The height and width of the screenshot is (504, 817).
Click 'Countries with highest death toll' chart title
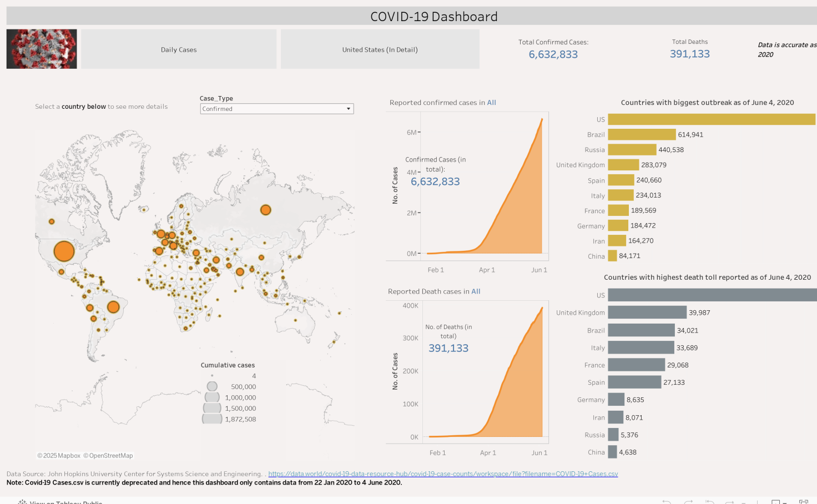[x=707, y=278]
